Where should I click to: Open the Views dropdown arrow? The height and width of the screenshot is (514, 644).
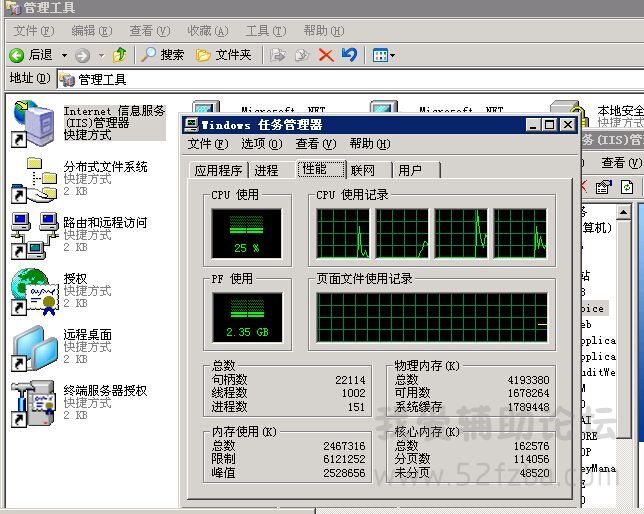[x=393, y=55]
